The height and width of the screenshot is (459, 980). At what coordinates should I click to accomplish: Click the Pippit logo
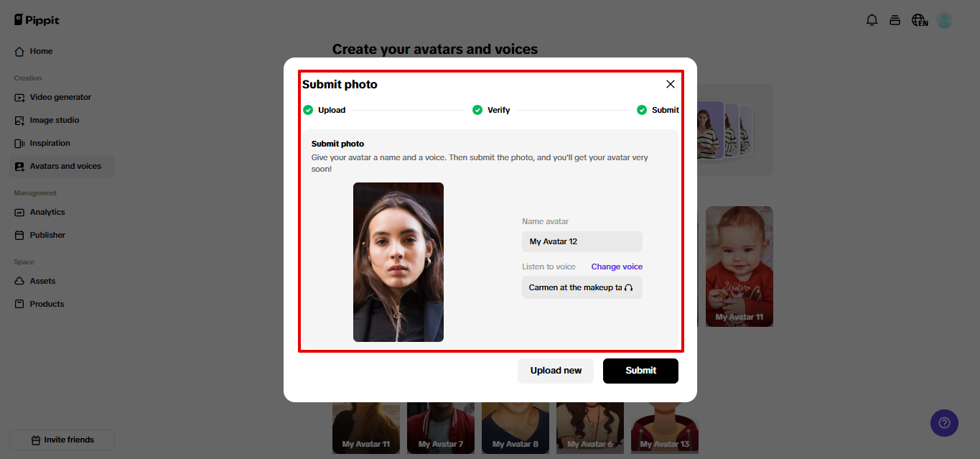point(37,20)
